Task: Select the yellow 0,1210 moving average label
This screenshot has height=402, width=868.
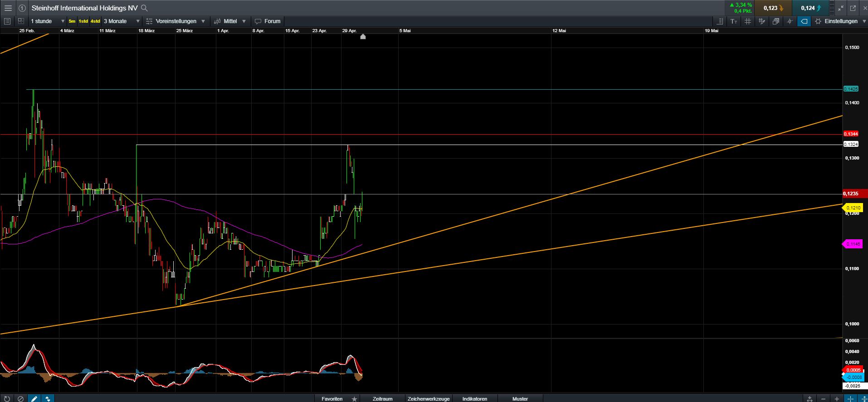Action: [x=853, y=208]
